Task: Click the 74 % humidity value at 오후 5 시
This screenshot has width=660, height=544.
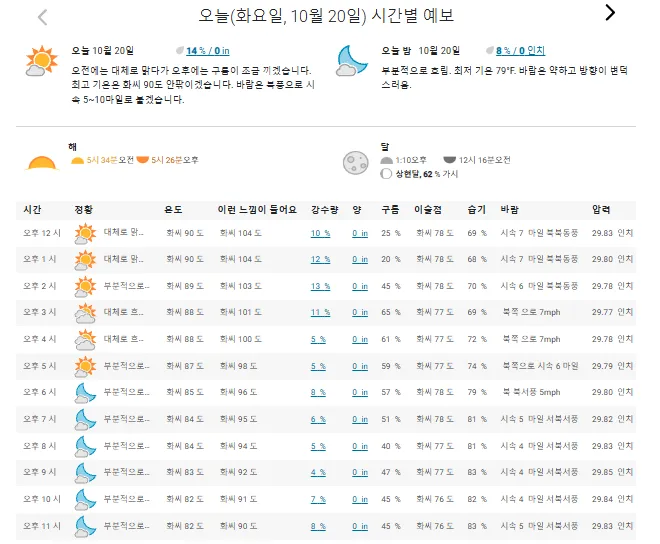Action: pyautogui.click(x=477, y=366)
